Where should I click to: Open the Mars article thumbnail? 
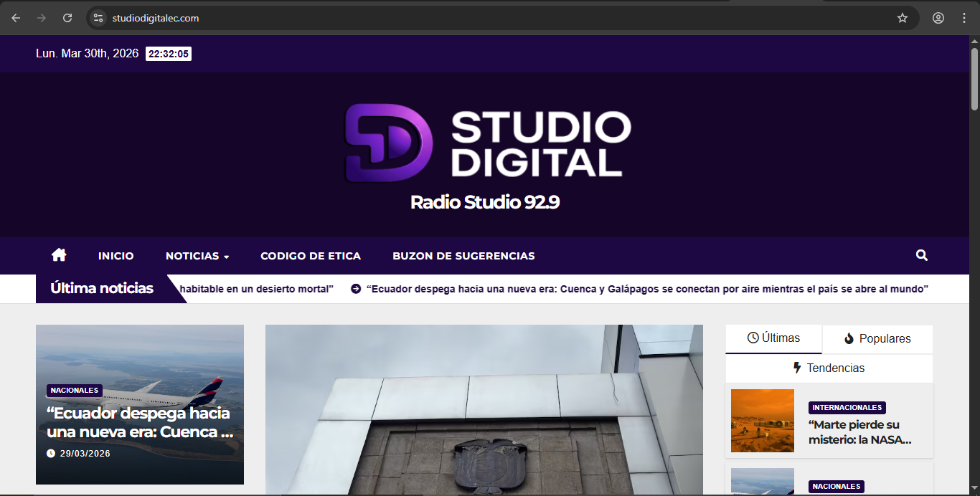point(762,421)
